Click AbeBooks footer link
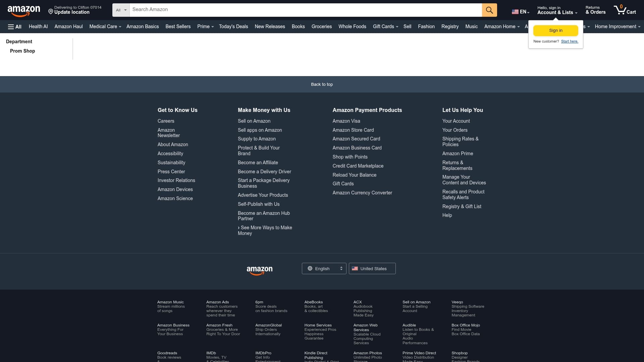 [x=313, y=302]
